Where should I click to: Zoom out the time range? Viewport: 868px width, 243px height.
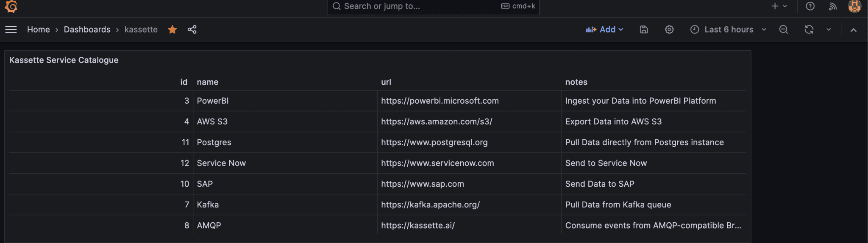tap(784, 30)
